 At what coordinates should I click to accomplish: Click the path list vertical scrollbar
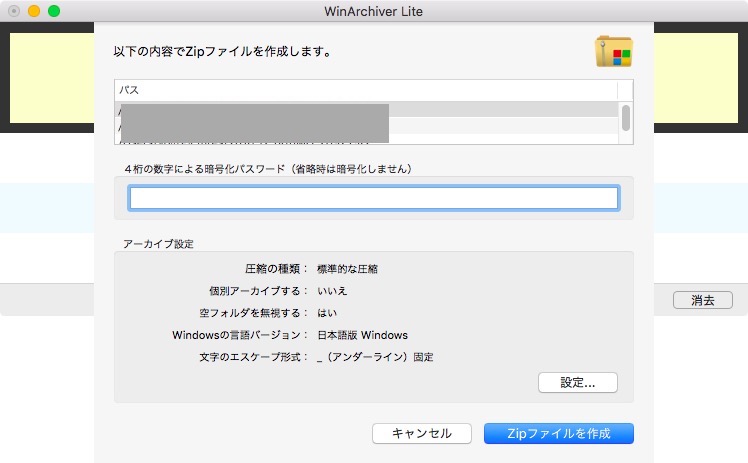[x=625, y=118]
